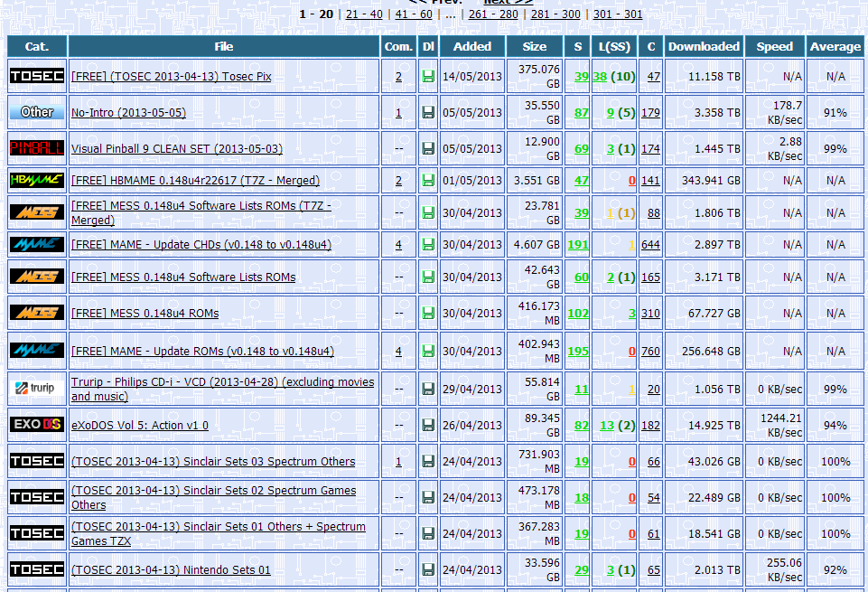Click the PINBALL category icon

(x=37, y=148)
